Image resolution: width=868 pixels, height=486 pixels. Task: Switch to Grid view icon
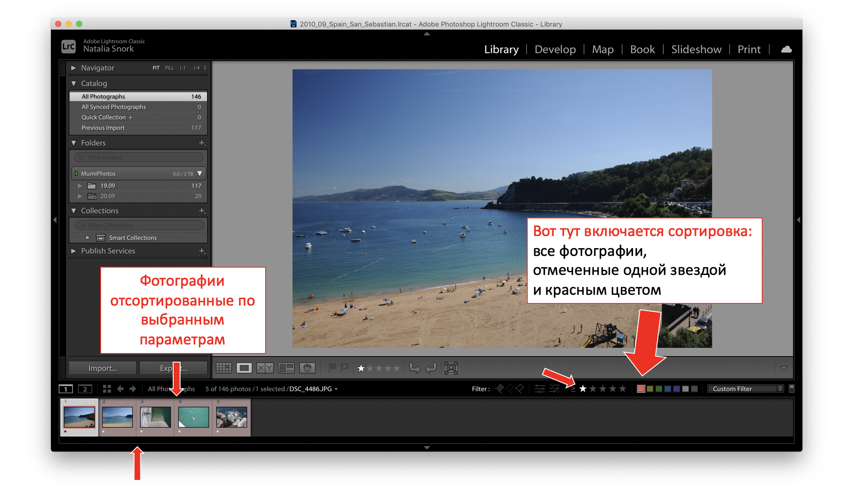click(224, 368)
